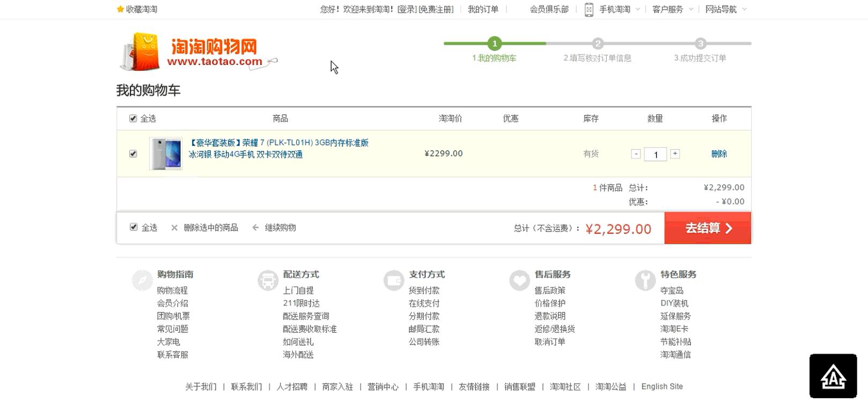868x417 pixels.
Task: Open 会员俱乐部 in the top bar
Action: click(x=549, y=9)
